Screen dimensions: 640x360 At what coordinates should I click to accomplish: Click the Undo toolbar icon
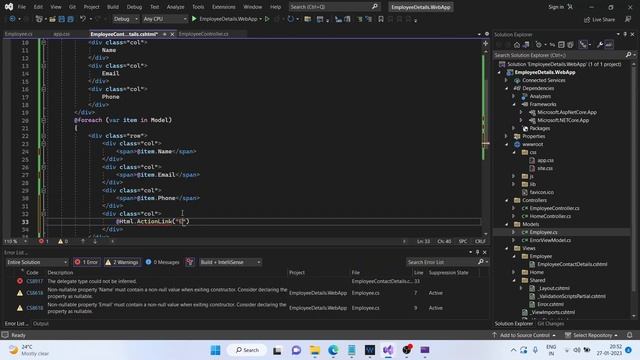pos(83,19)
